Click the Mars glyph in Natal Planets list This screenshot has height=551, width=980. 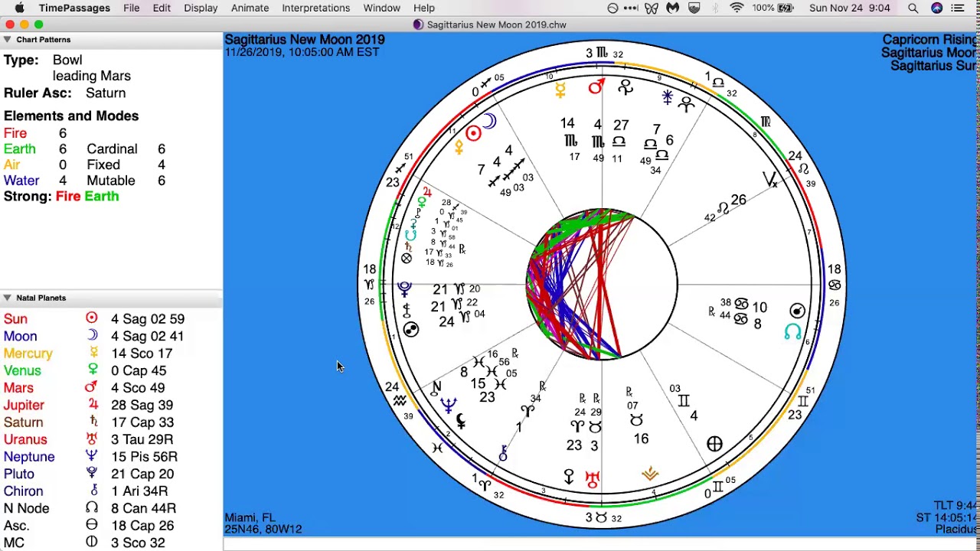[x=92, y=387]
